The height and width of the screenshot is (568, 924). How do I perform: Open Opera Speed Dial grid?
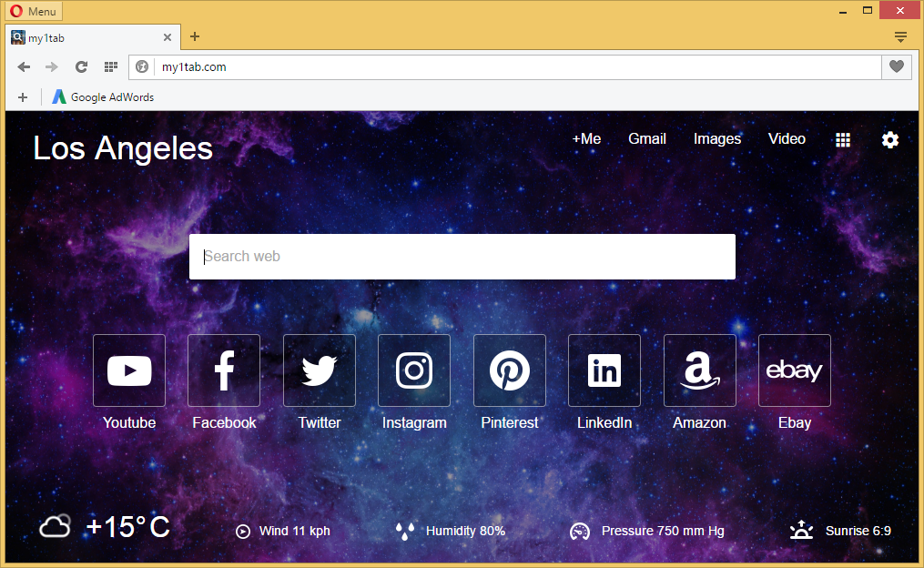(111, 67)
